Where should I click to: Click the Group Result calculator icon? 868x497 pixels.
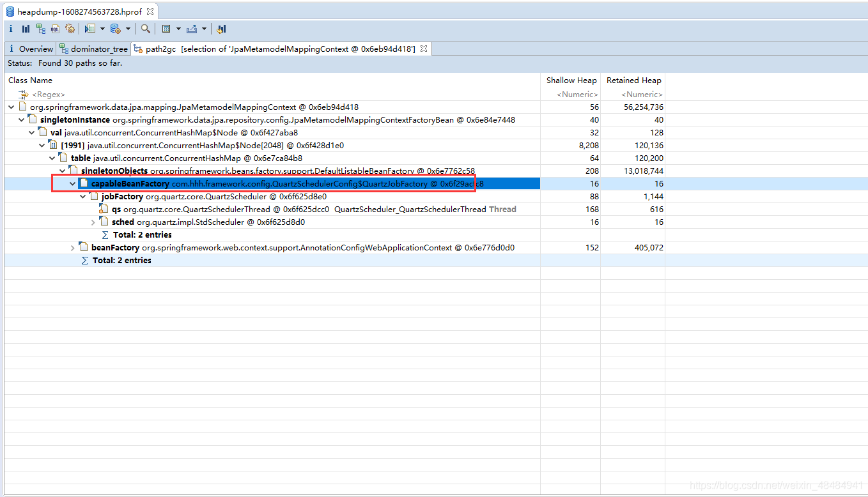166,29
